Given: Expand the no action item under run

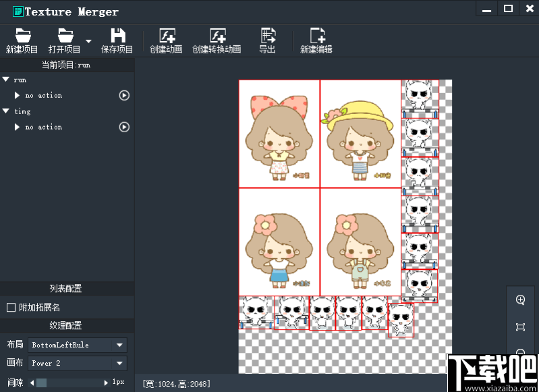Looking at the screenshot, I should [17, 95].
